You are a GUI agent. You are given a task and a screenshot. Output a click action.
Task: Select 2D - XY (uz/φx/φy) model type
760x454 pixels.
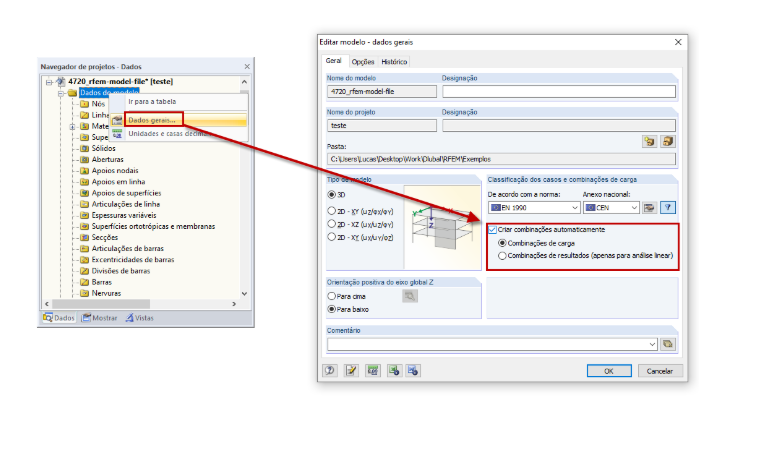click(x=332, y=211)
